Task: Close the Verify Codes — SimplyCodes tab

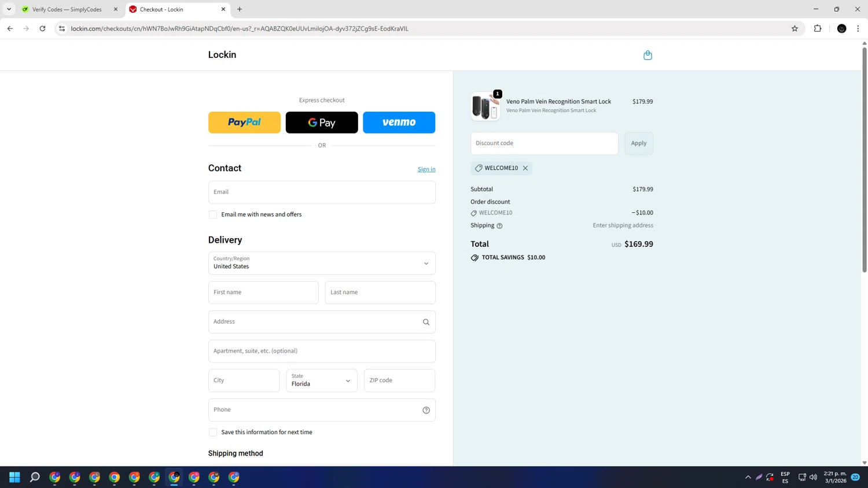Action: 116,9
